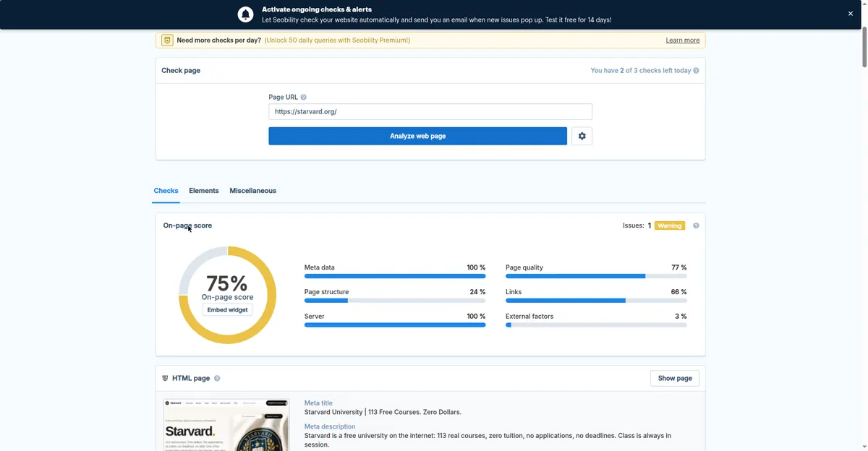Click the 'Starvard University | 113 Free Courses' title text
The height and width of the screenshot is (451, 868).
coord(383,412)
